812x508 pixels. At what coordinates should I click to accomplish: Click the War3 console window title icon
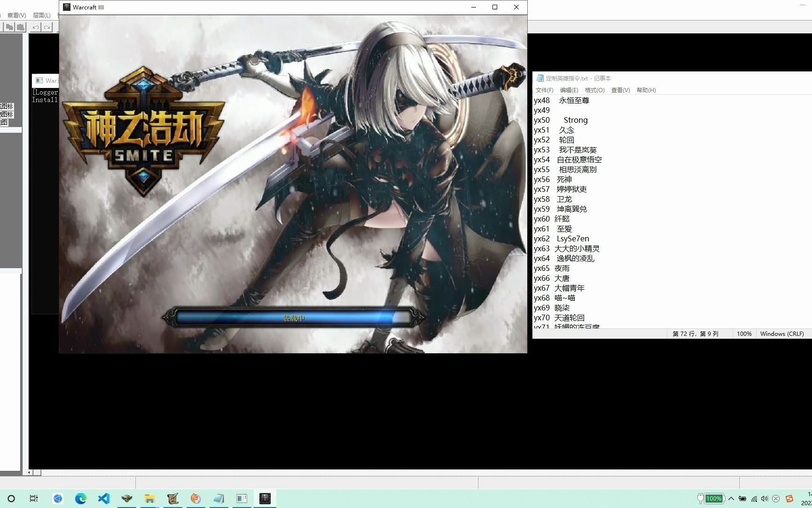tap(39, 80)
